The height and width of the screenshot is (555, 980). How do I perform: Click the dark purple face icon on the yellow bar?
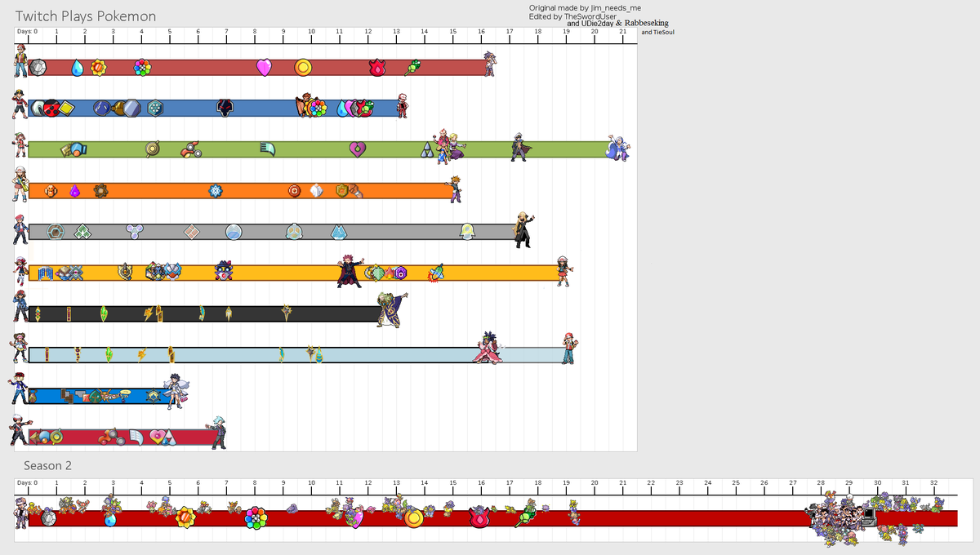pos(225,272)
